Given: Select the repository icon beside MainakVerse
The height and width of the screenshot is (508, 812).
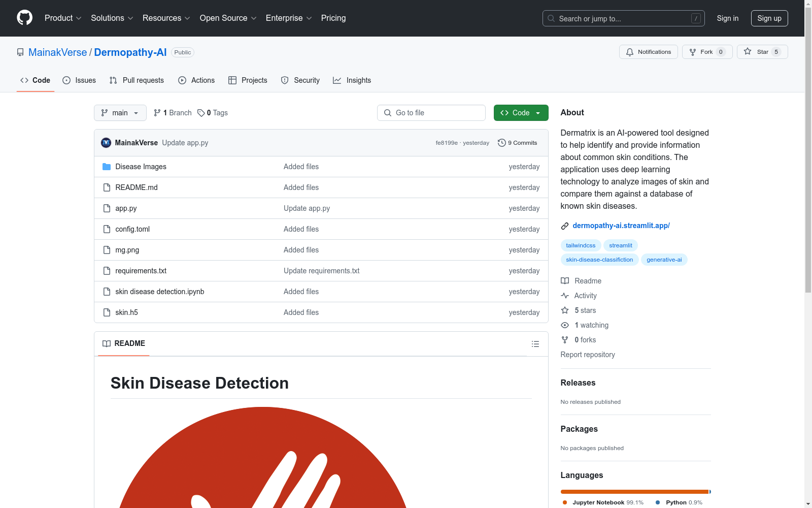Looking at the screenshot, I should coord(20,52).
